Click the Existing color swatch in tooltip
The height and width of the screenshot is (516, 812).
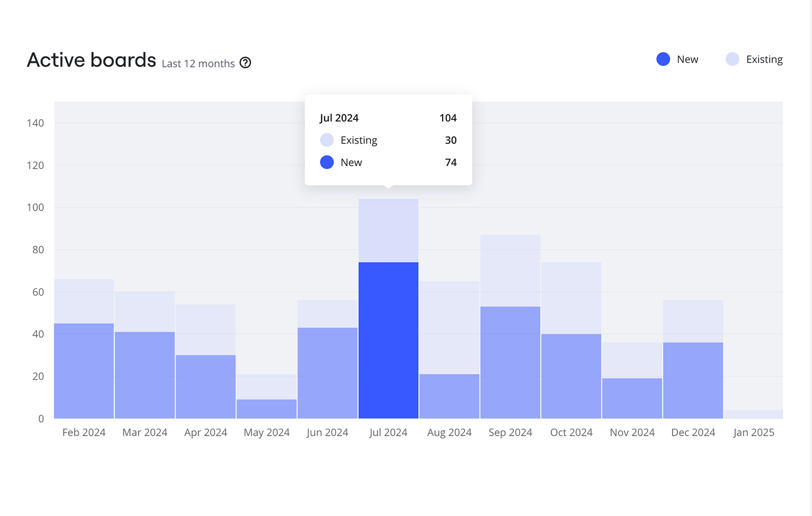pos(327,140)
